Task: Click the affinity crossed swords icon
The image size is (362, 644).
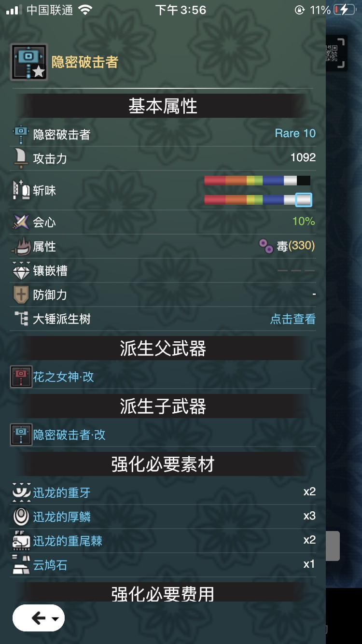Action: (x=21, y=223)
